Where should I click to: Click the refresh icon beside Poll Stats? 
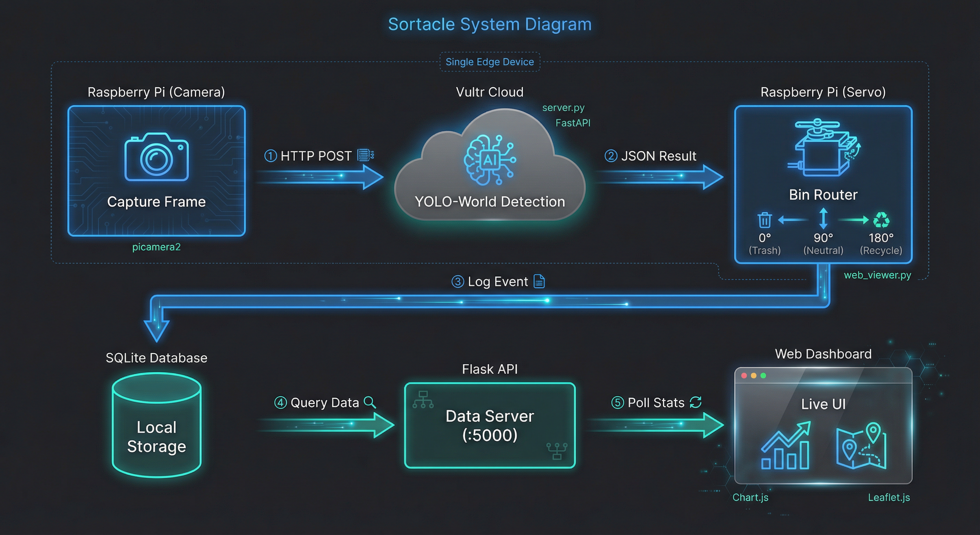click(695, 402)
